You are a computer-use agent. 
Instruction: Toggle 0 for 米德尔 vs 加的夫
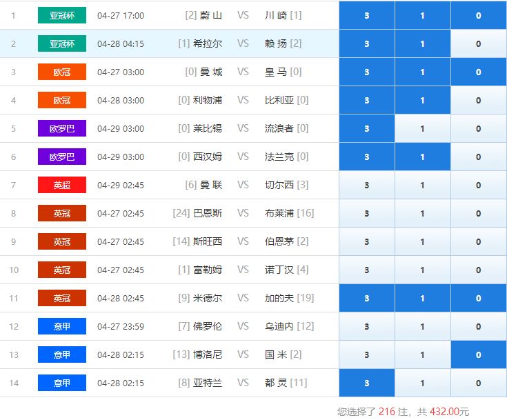coord(479,298)
